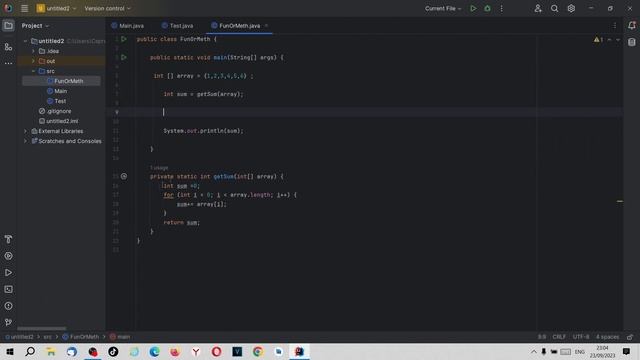640x360 pixels.
Task: Open the Current File run configuration dropdown
Action: pyautogui.click(x=443, y=8)
